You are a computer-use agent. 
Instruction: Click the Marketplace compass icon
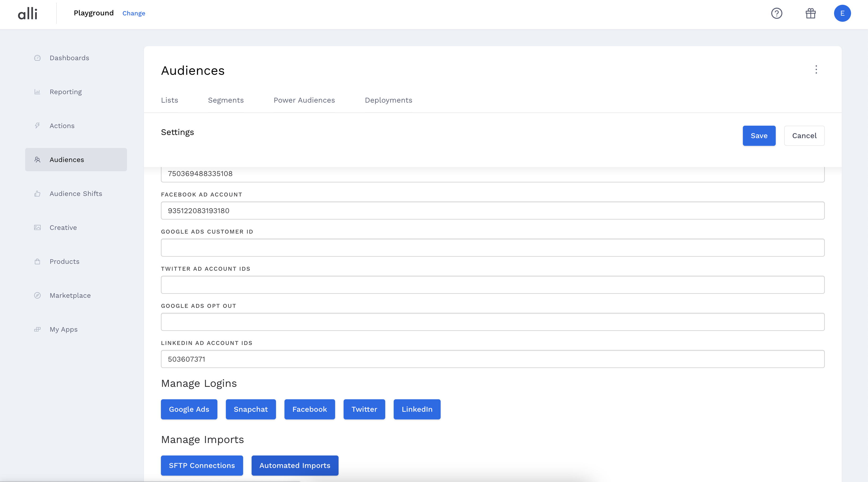click(x=37, y=296)
